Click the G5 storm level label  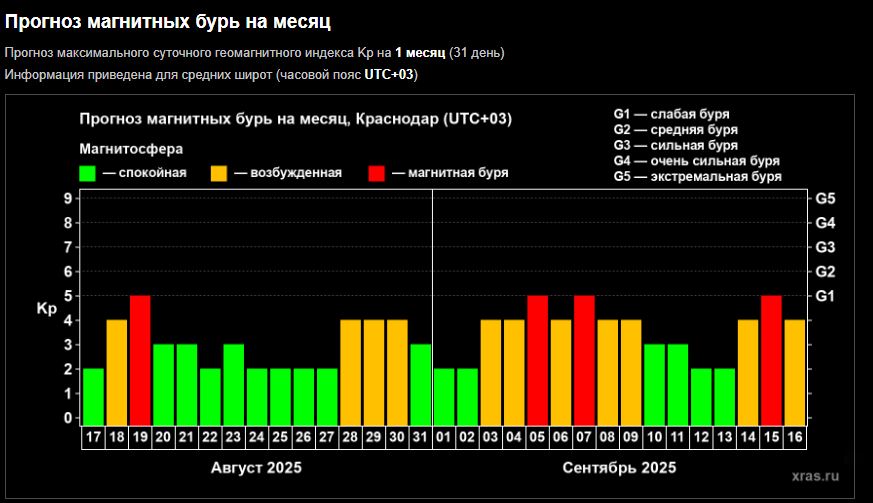tap(825, 198)
